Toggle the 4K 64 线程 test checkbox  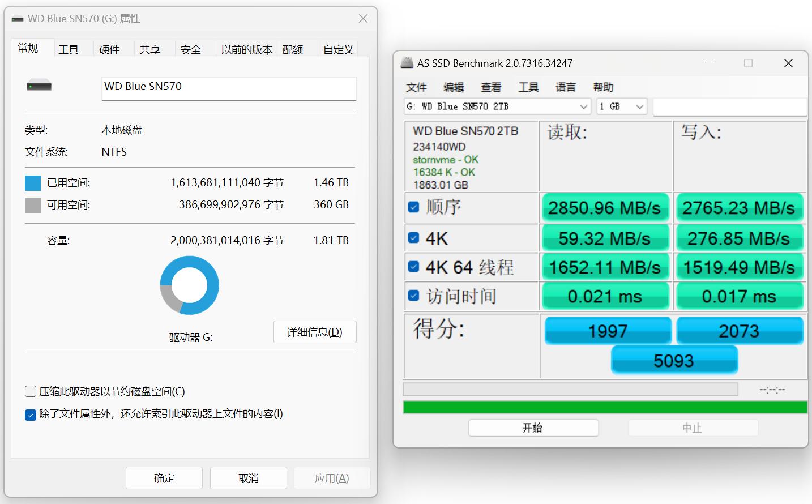pyautogui.click(x=413, y=267)
